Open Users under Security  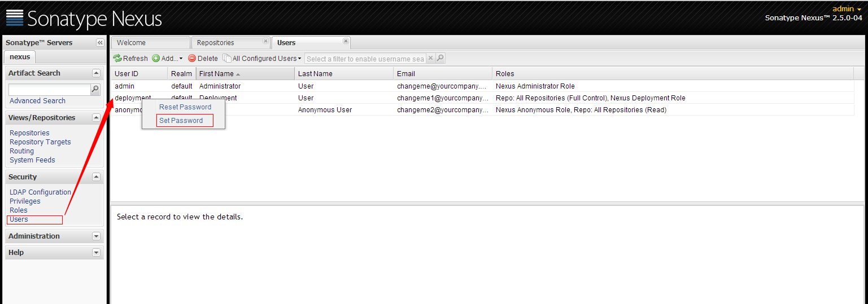point(19,219)
